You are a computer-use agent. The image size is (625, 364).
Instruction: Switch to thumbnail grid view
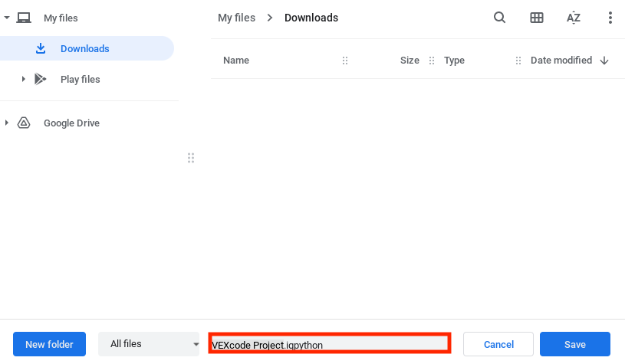coord(537,18)
